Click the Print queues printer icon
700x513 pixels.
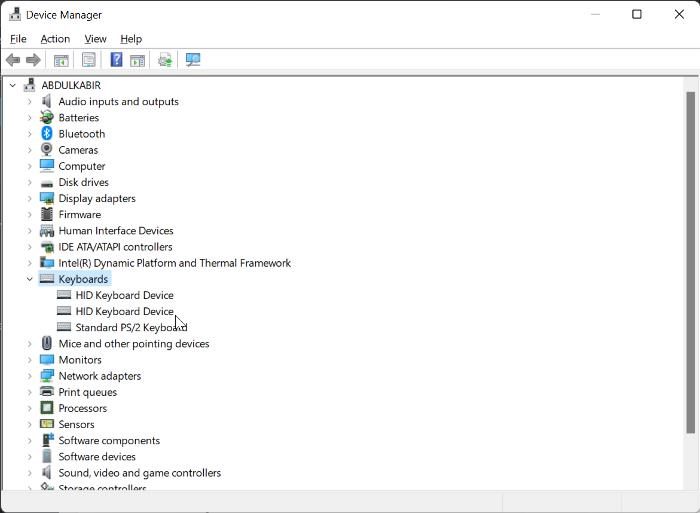[47, 392]
